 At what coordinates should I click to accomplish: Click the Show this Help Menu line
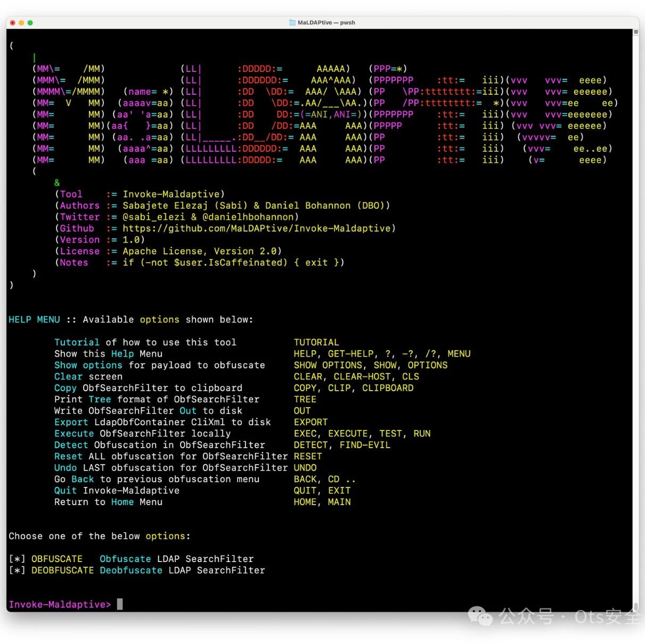pyautogui.click(x=108, y=354)
